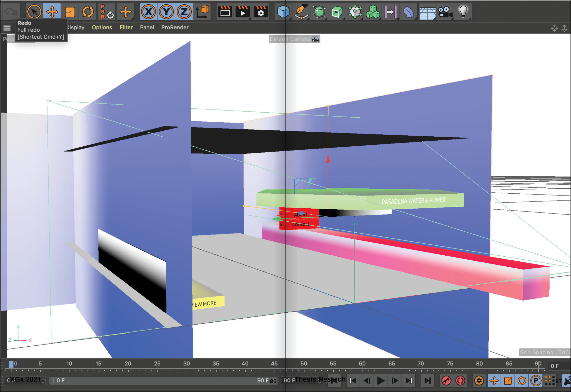Click the Redo arrow icon
This screenshot has height=392, width=571.
tap(11, 12)
